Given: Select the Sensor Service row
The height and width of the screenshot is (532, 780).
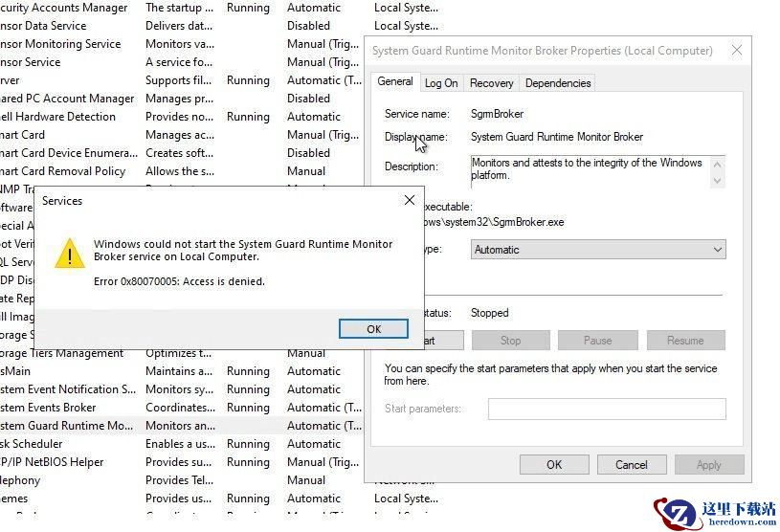Looking at the screenshot, I should pyautogui.click(x=181, y=62).
